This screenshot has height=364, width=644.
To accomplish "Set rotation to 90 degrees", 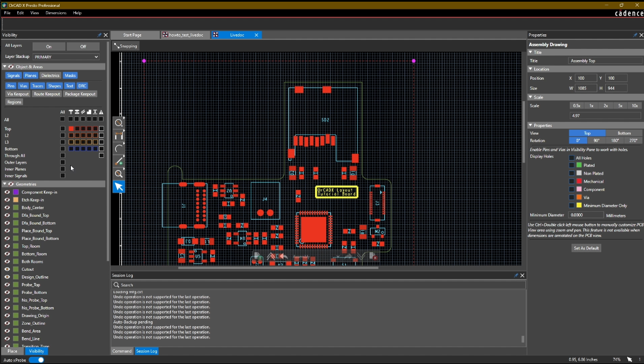I will coord(596,140).
